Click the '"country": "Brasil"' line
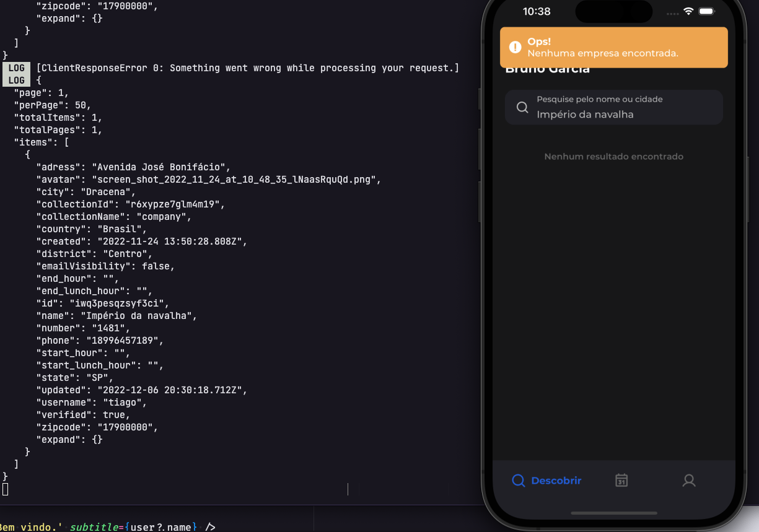 tap(91, 229)
